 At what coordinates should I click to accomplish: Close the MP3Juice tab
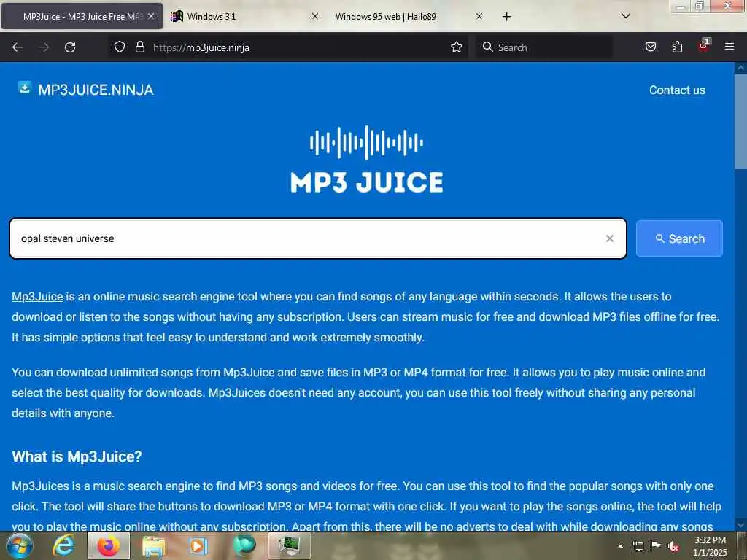tap(151, 16)
